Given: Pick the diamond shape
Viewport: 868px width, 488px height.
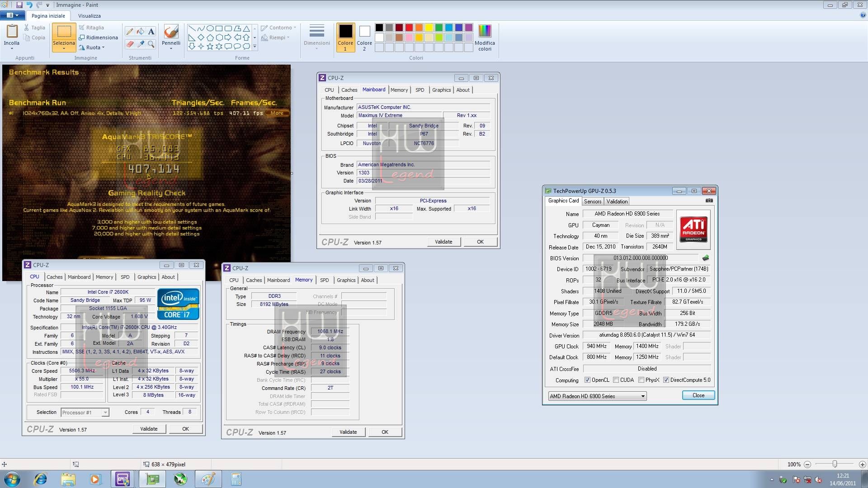Looking at the screenshot, I should (201, 37).
